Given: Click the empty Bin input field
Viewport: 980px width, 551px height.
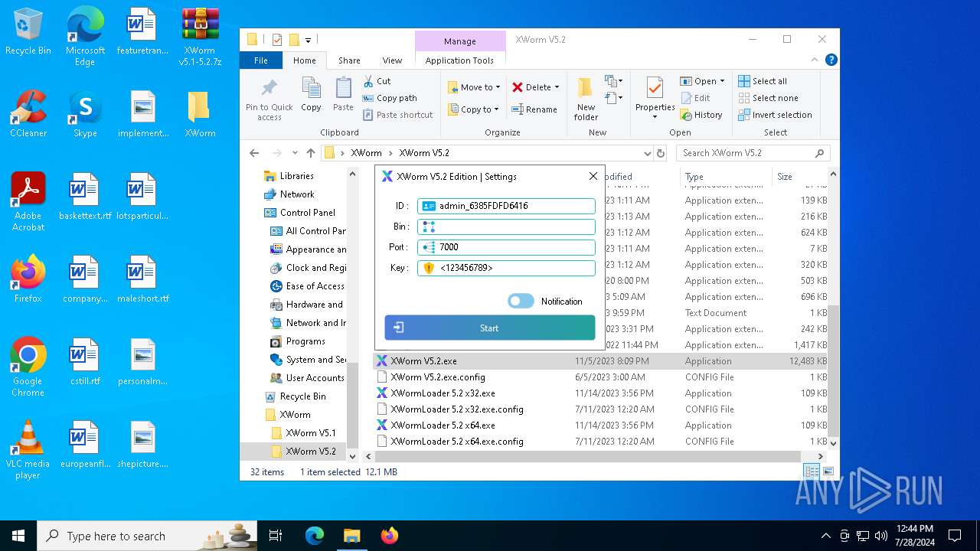Looking at the screenshot, I should click(506, 227).
